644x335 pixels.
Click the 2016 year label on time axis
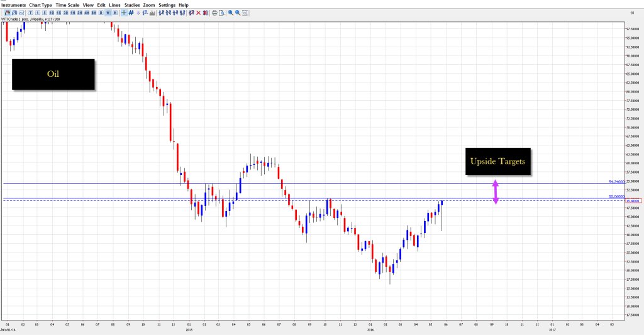(x=370, y=330)
